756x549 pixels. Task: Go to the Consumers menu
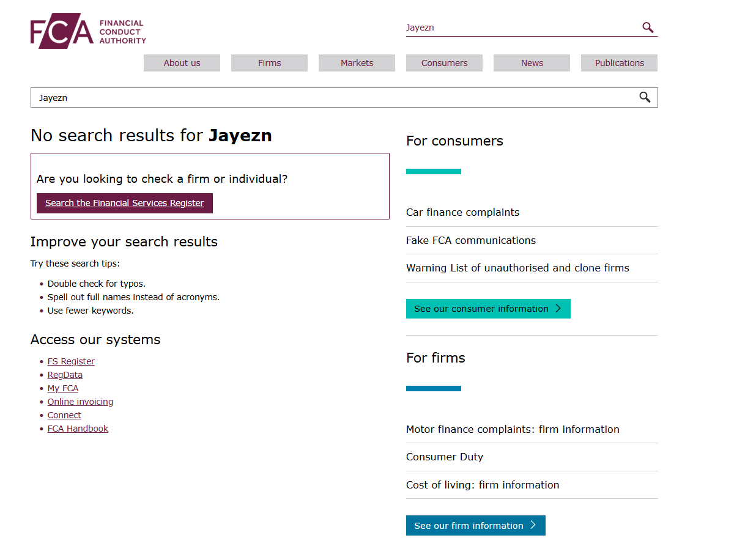pos(444,63)
